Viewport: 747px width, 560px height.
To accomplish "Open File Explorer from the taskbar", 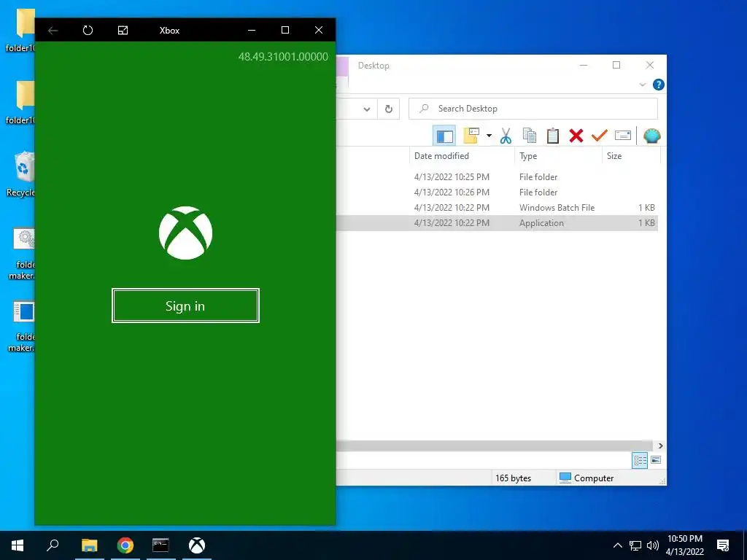I will tap(89, 545).
